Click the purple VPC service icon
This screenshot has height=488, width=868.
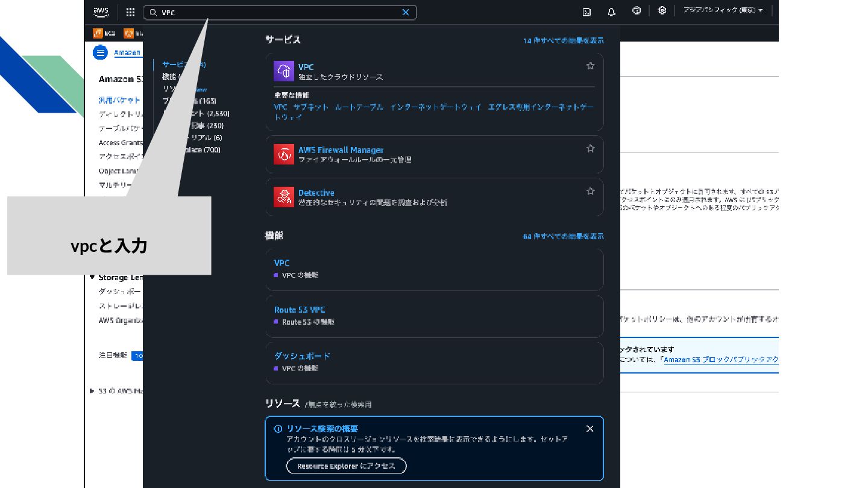point(284,71)
